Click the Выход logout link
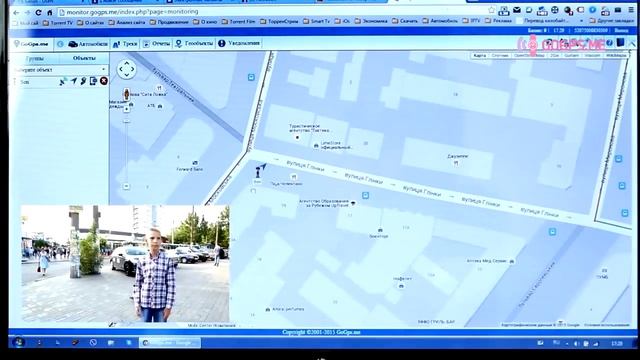Viewport: 640px width, 360px height. point(621,31)
